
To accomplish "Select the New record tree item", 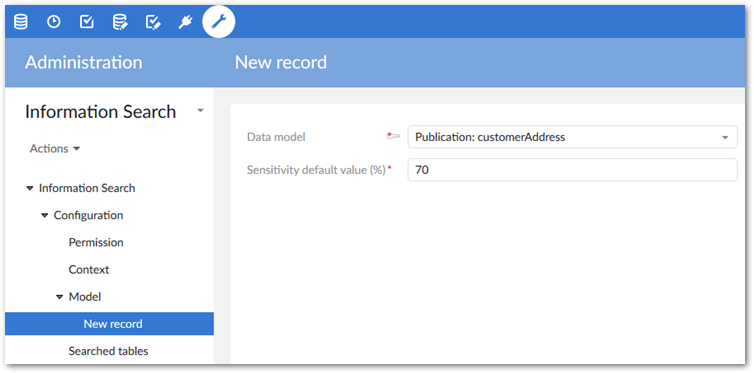I will [110, 324].
